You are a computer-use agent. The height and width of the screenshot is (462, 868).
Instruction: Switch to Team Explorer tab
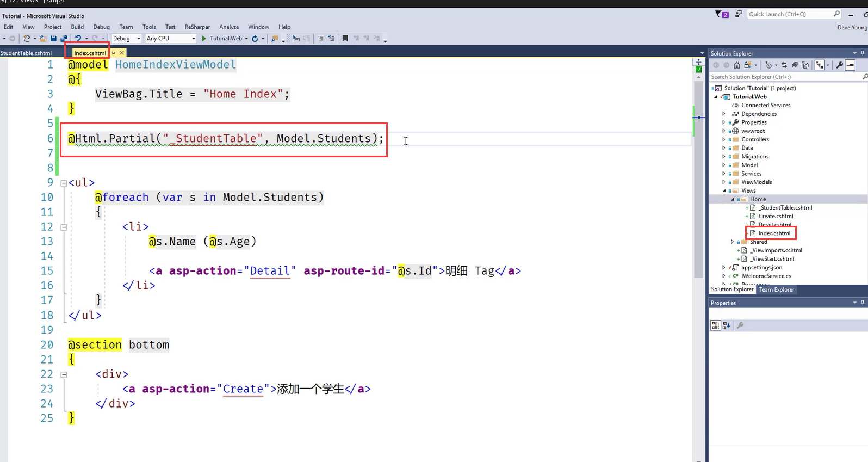(776, 289)
